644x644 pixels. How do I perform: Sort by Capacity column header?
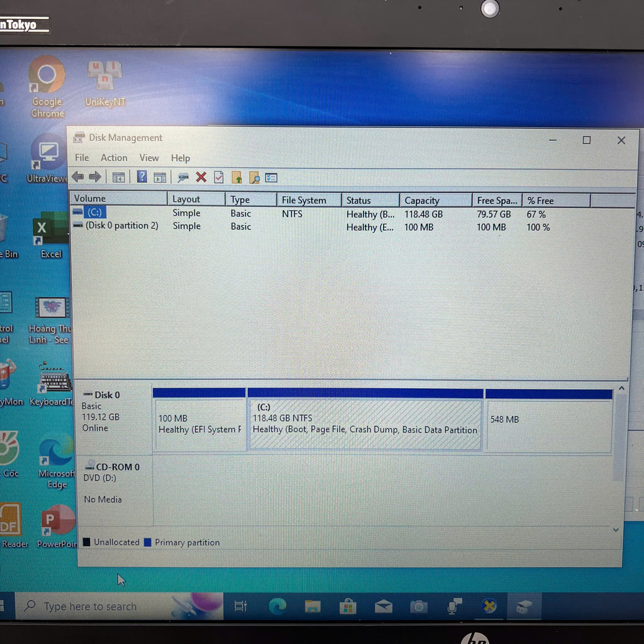point(421,201)
